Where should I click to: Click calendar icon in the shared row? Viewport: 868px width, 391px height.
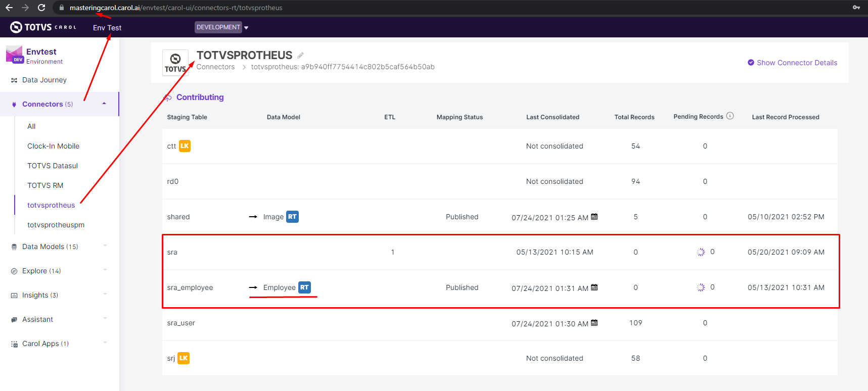coord(595,217)
